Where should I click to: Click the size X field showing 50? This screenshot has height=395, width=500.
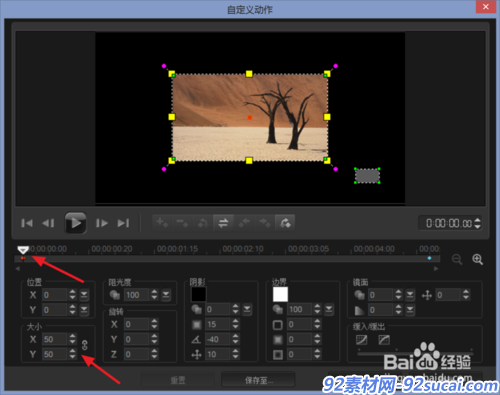click(55, 339)
